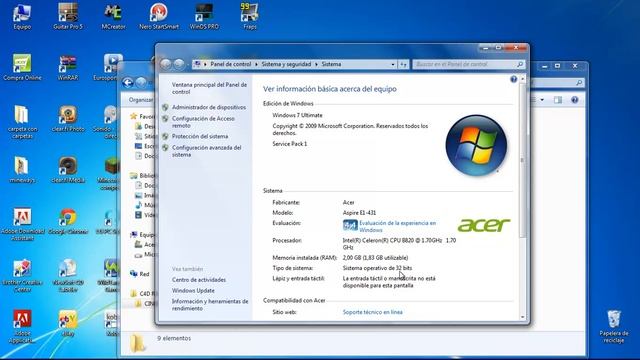Click Sistema operativo de 32 bits text

377,268
